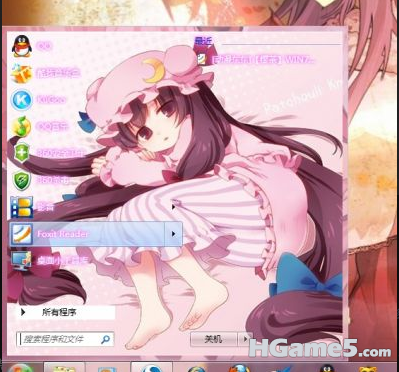399x372 pixels.
Task: Click the Start orb on the taskbar
Action: (x=20, y=368)
